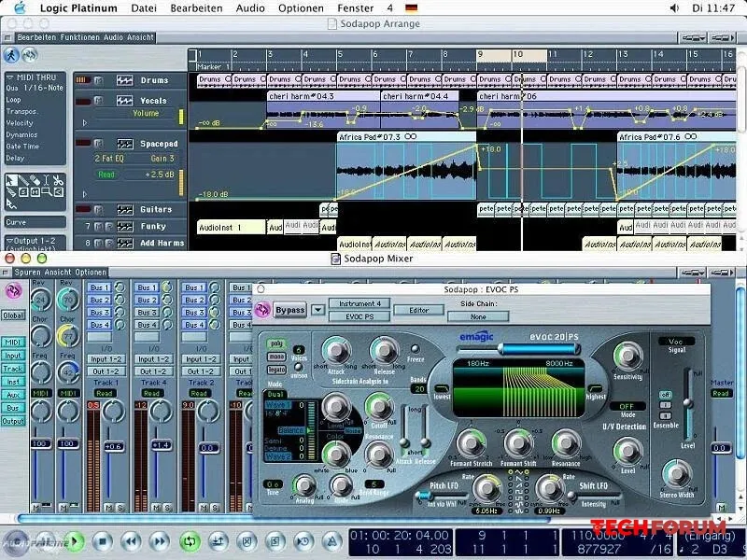Select the scissors tool in toolbox

(56, 181)
